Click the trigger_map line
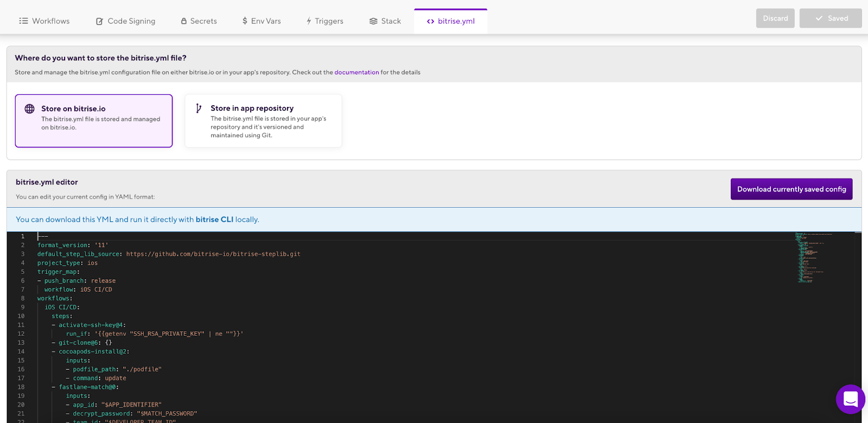This screenshot has height=423, width=868. coord(59,272)
